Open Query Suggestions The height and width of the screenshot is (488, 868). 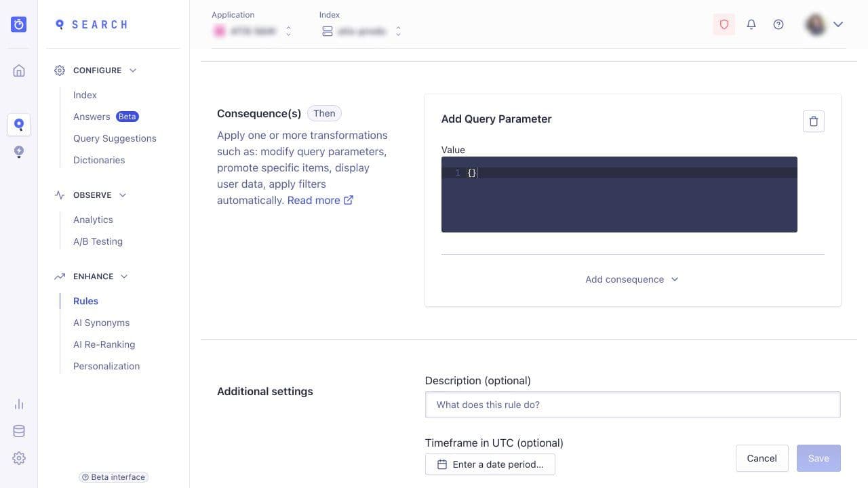115,138
